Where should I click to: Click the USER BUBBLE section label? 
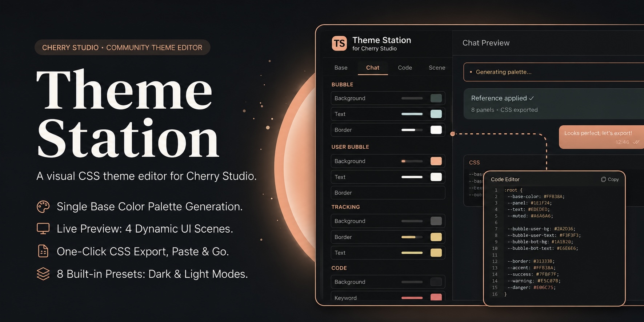click(350, 147)
